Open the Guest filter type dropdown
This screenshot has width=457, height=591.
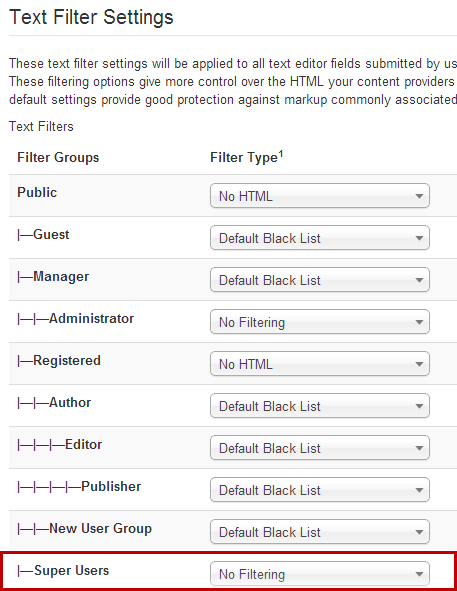click(x=320, y=238)
